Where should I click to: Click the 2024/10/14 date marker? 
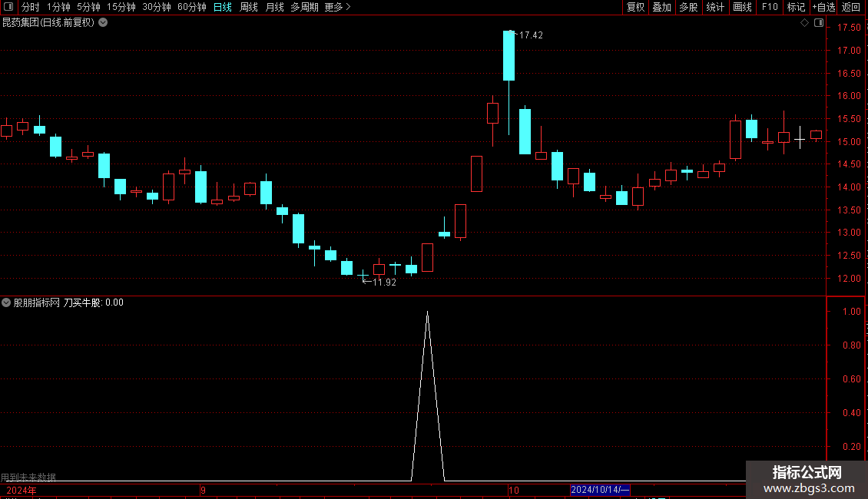coord(600,490)
